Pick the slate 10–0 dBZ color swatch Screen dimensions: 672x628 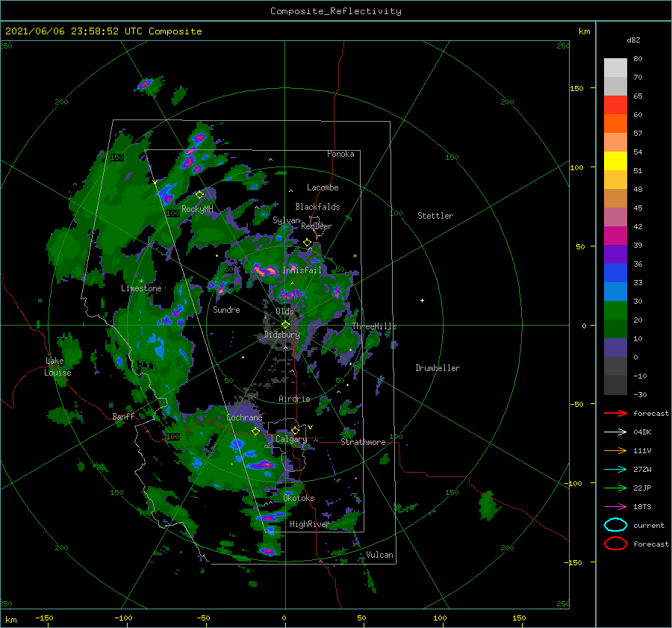[615, 348]
